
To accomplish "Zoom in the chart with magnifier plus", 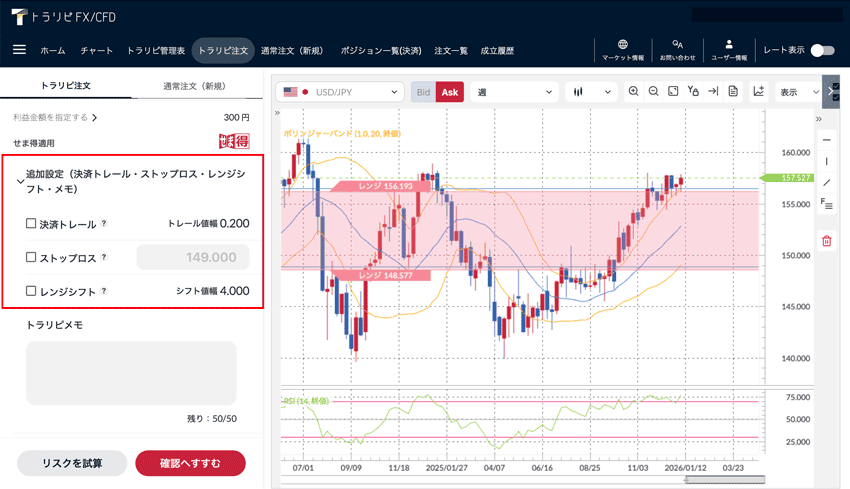I will [633, 92].
